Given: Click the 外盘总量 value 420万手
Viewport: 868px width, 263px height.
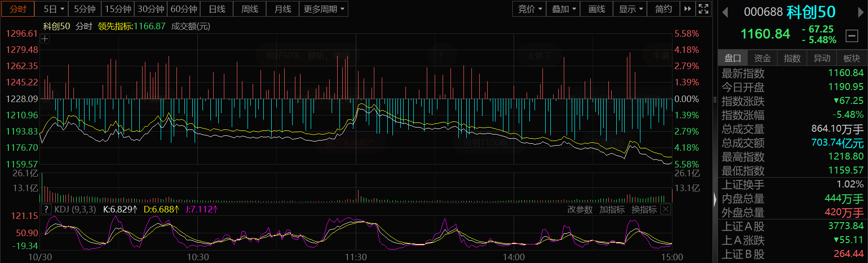Looking at the screenshot, I should 844,212.
